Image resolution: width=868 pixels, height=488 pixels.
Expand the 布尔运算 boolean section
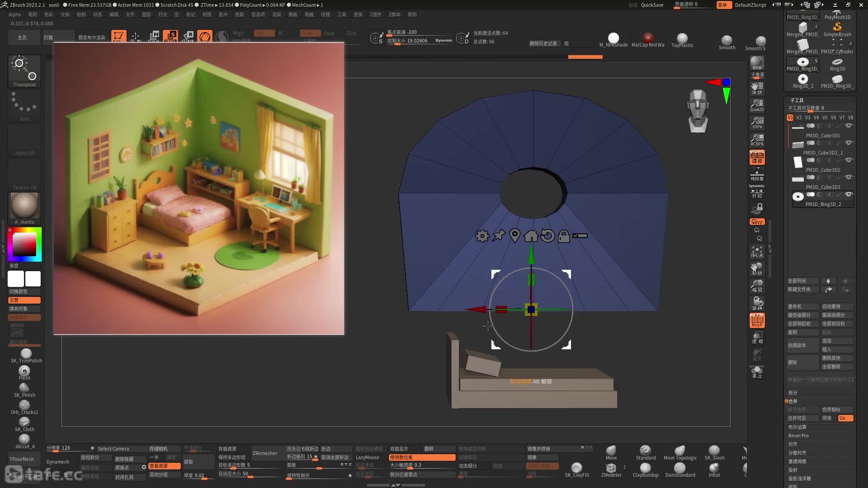797,427
